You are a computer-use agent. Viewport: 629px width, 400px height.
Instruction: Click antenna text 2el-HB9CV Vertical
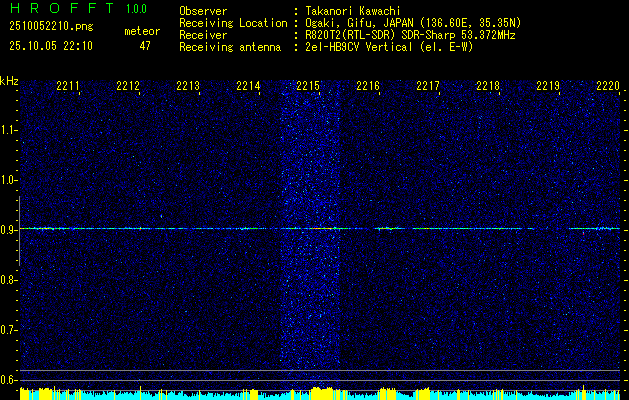[359, 47]
